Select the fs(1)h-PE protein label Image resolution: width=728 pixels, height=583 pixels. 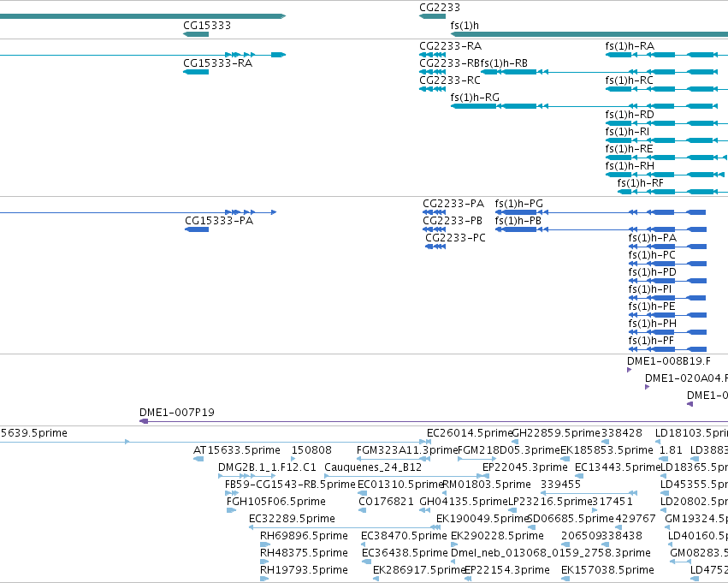(x=652, y=307)
